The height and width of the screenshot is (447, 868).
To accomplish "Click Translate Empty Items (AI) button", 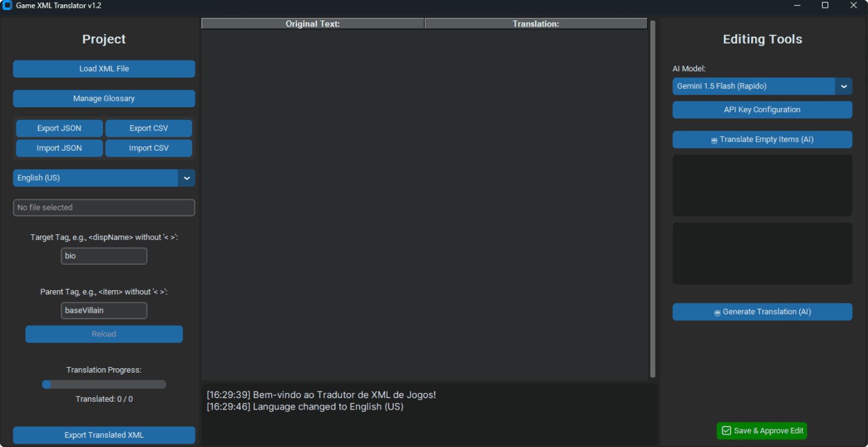I will [762, 139].
